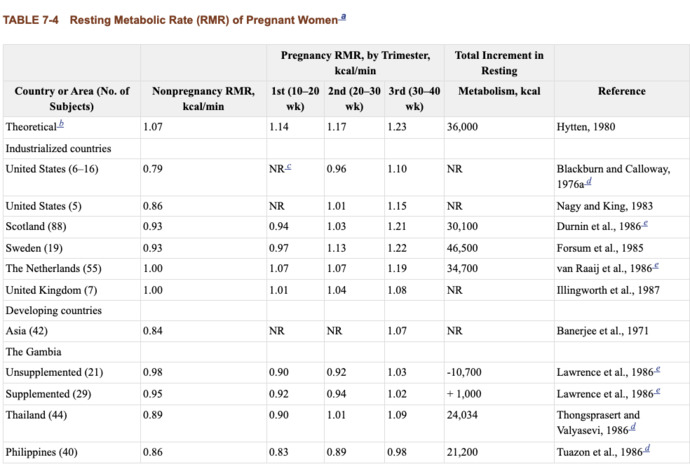This screenshot has height=469, width=690.
Task: Click the 'United States (5)' row label
Action: [44, 206]
